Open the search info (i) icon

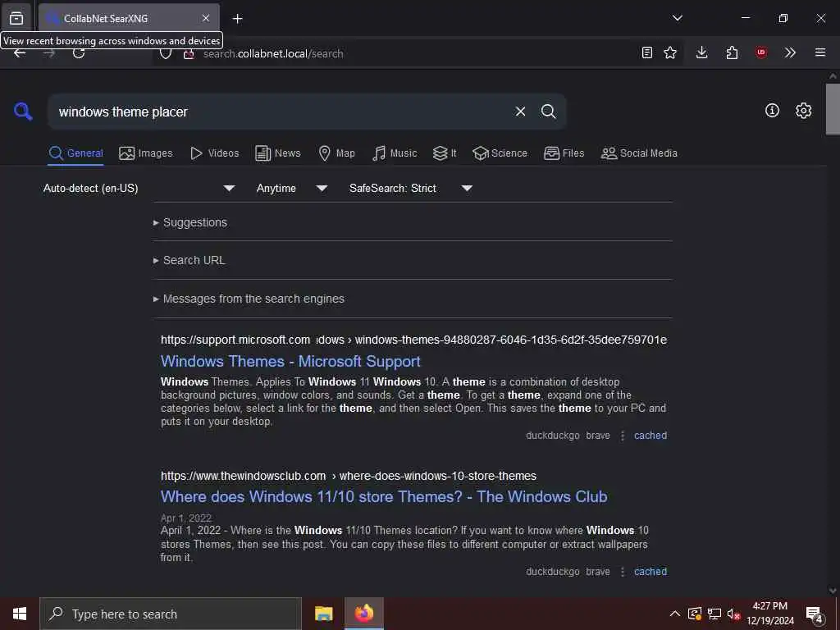point(772,111)
